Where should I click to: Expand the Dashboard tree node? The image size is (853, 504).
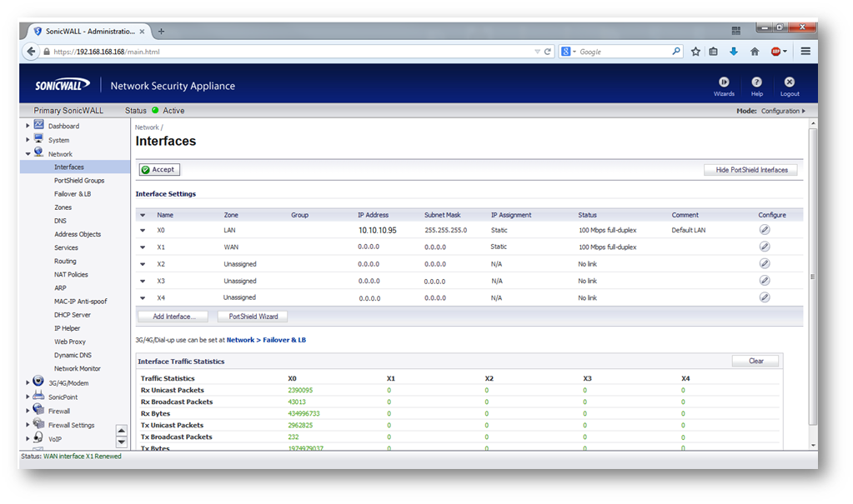point(28,127)
